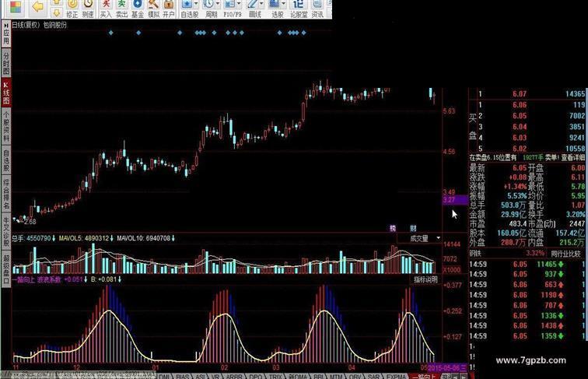This screenshot has width=588, height=379.
Task: Switch to the 应用 sidebar tab
Action: (6, 33)
